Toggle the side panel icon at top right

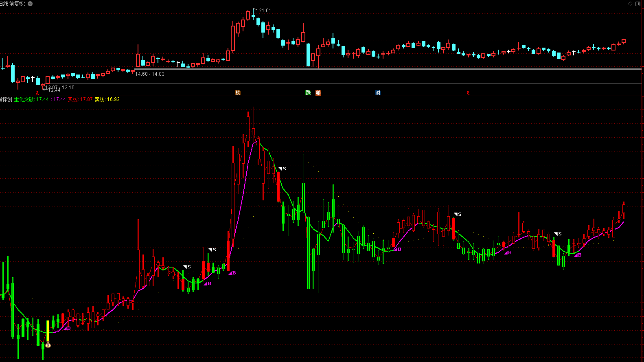click(x=637, y=4)
